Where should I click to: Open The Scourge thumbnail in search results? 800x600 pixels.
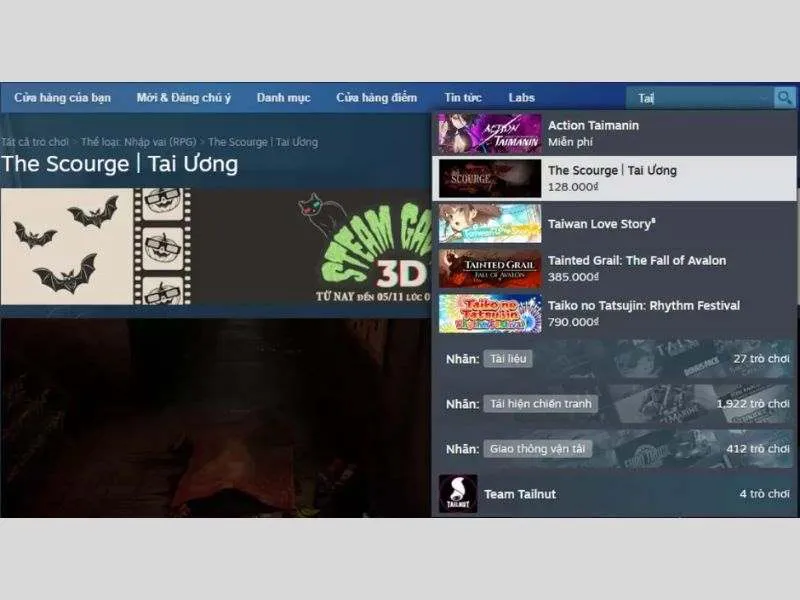[490, 179]
